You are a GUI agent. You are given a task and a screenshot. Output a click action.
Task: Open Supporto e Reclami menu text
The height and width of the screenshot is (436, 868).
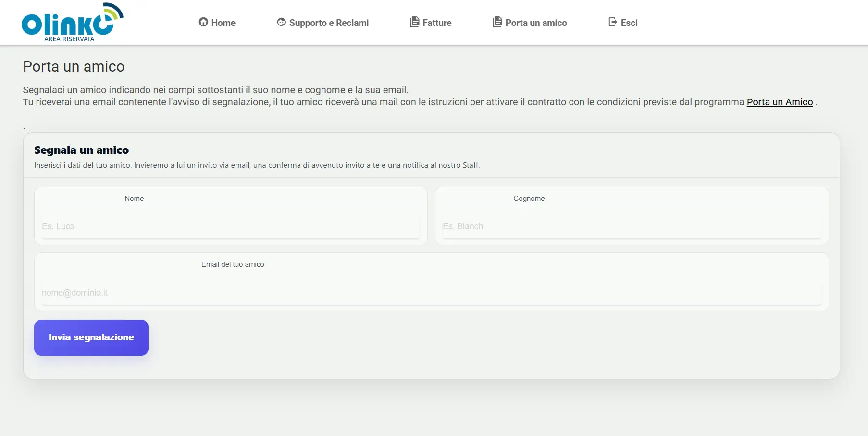point(329,23)
